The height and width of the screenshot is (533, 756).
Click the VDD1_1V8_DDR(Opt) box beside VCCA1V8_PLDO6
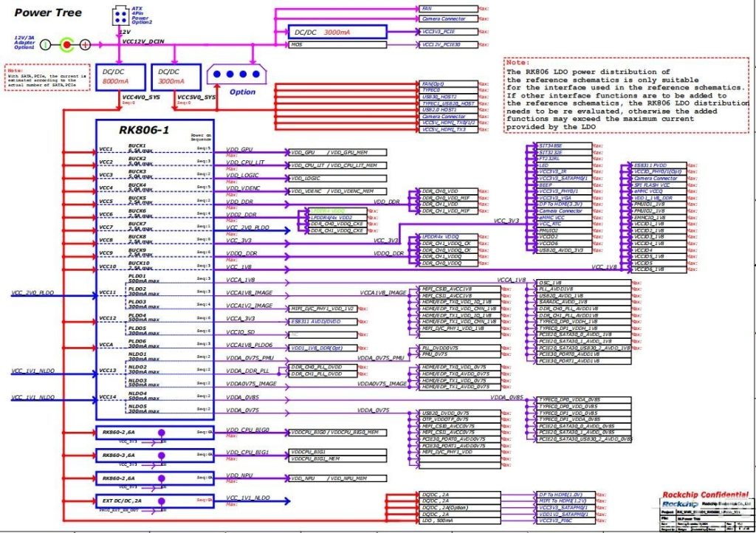pos(323,348)
